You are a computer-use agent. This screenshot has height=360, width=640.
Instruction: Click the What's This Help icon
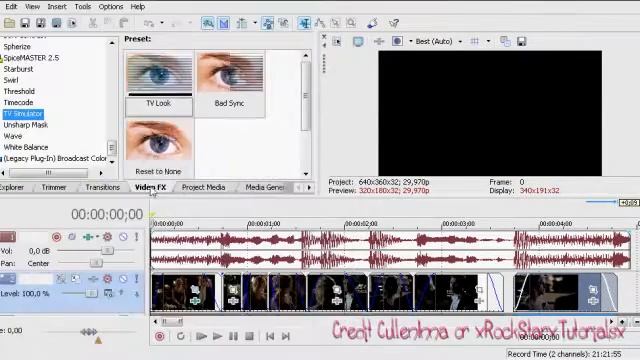point(393,23)
